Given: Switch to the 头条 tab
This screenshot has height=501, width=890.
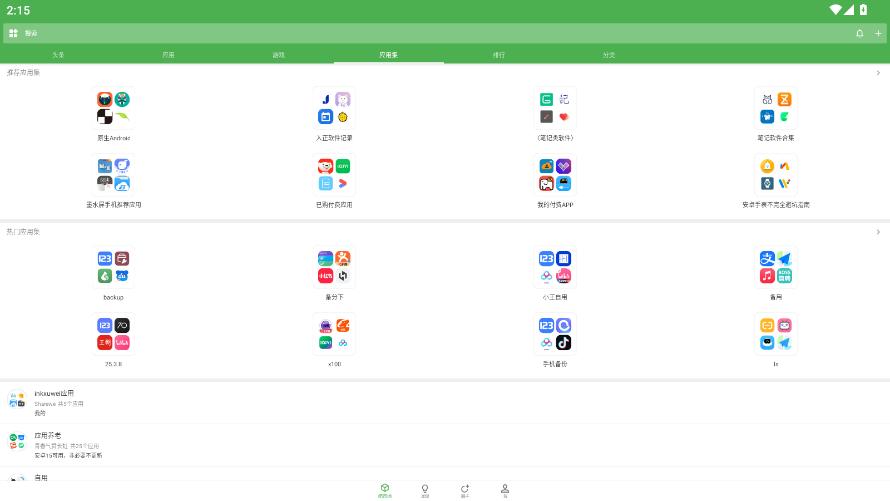Looking at the screenshot, I should pos(58,55).
